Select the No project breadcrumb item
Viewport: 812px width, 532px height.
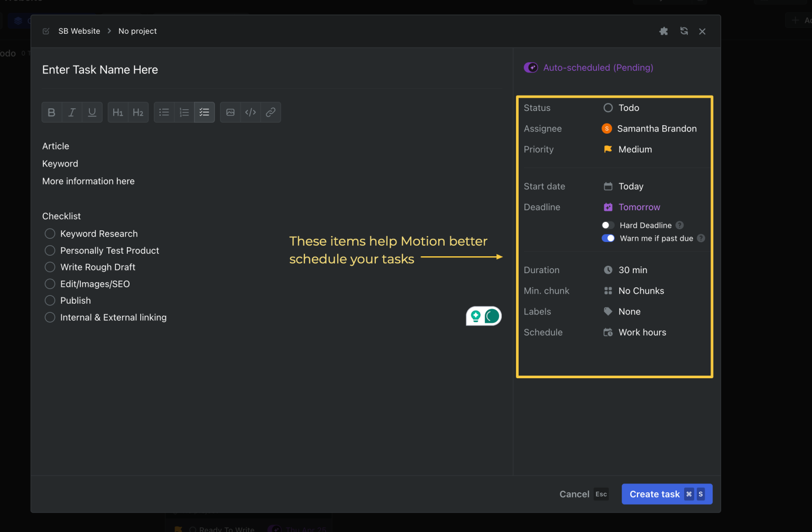137,31
